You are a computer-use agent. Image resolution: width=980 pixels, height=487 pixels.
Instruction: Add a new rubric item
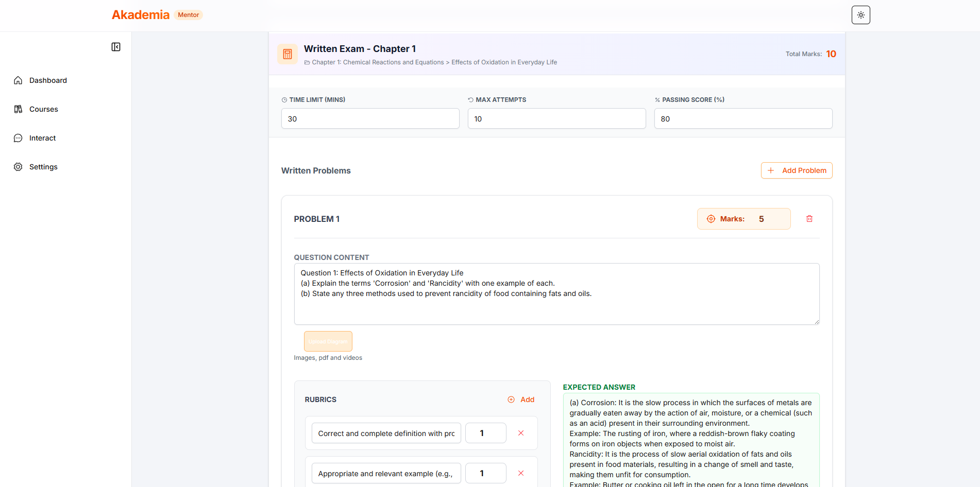521,399
